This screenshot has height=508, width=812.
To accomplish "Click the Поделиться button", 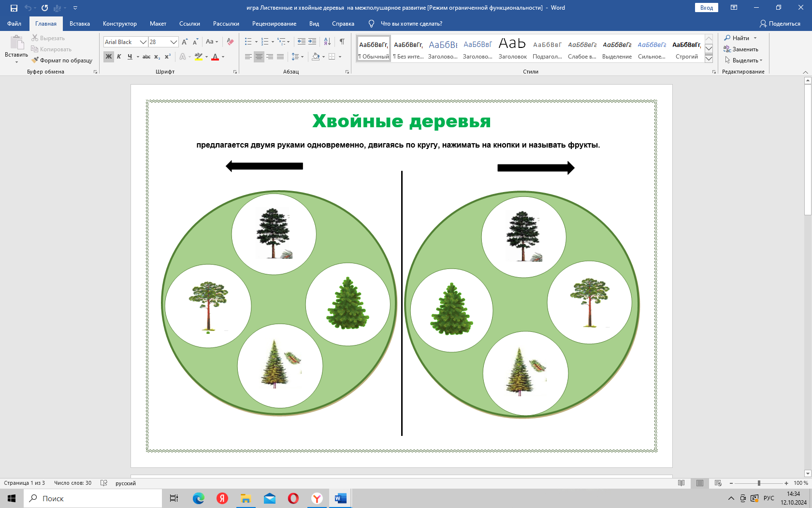I will [x=780, y=24].
